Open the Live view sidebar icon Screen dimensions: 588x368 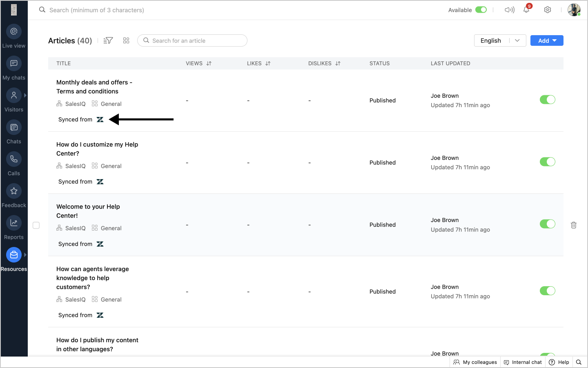click(x=14, y=32)
